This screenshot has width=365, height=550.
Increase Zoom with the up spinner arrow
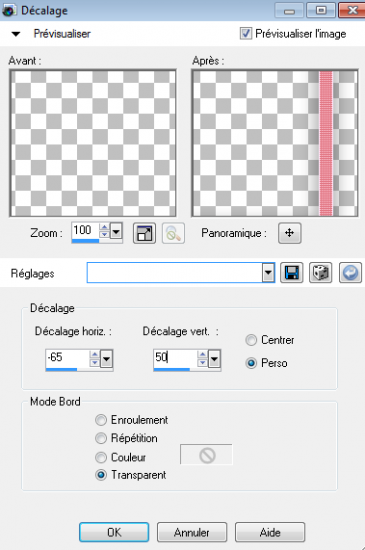[104, 227]
